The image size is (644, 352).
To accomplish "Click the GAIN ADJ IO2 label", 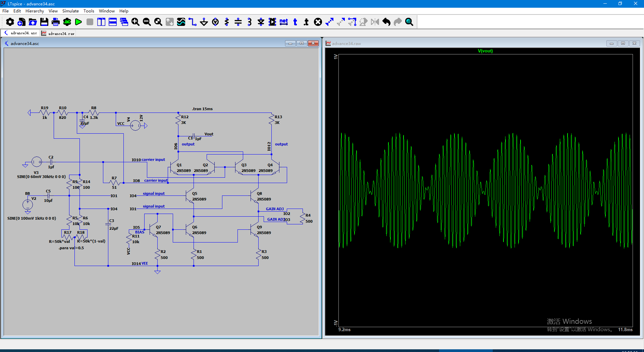I will pos(278,211).
